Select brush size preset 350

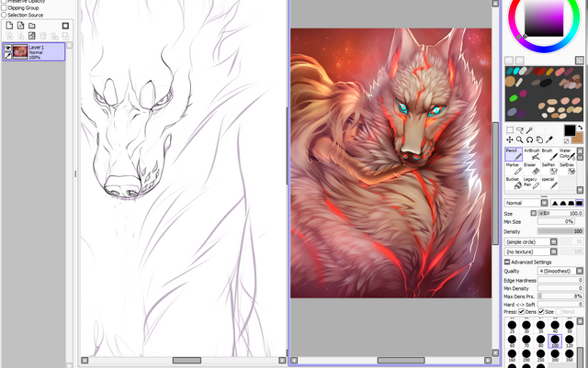coord(570,355)
